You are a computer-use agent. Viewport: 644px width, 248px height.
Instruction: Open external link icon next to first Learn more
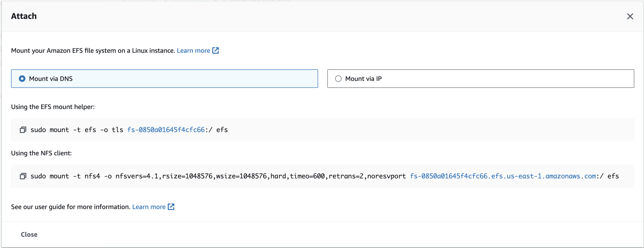pyautogui.click(x=216, y=50)
